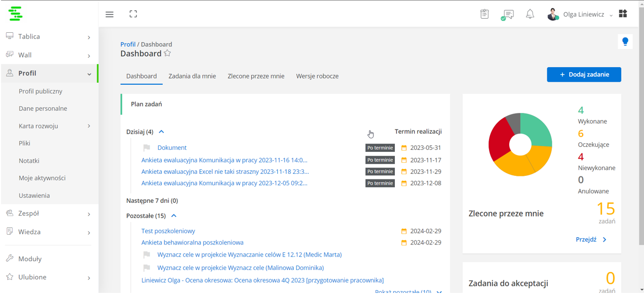Open the clipboard tasks icon
This screenshot has height=308, width=644.
pos(484,15)
